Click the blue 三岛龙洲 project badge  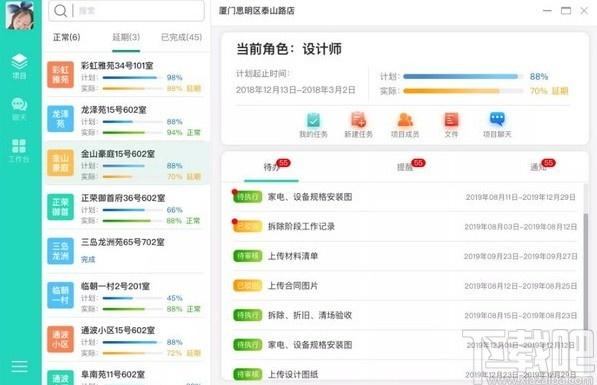click(x=60, y=251)
